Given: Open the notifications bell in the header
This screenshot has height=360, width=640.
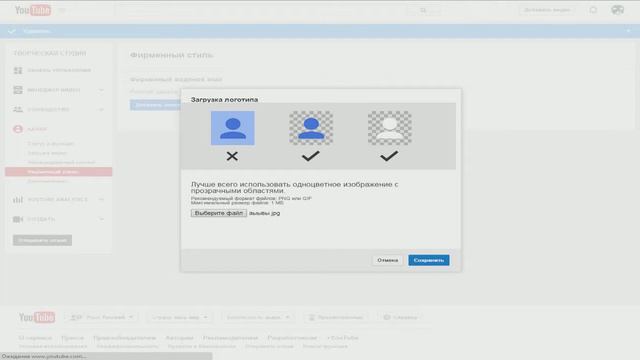Looking at the screenshot, I should [593, 10].
